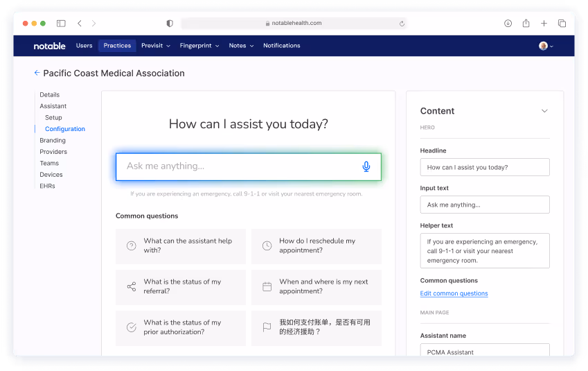This screenshot has height=371, width=588.
Task: Click the emergency 9-1-1 helper text
Action: pos(247,193)
